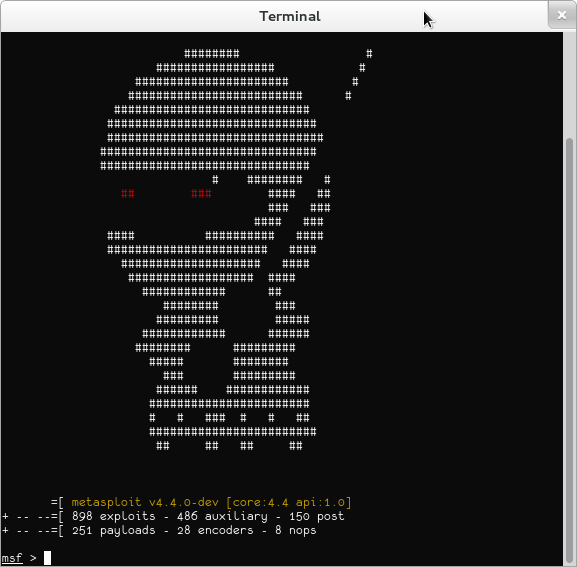Viewport: 577px width, 567px height.
Task: Click the [core:4.4 api:1.0] text
Action: (x=289, y=502)
